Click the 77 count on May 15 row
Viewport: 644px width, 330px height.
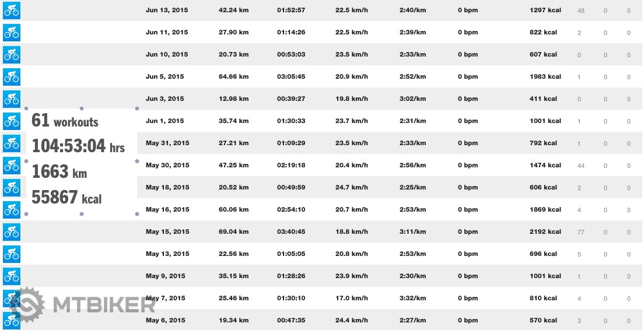coord(580,232)
